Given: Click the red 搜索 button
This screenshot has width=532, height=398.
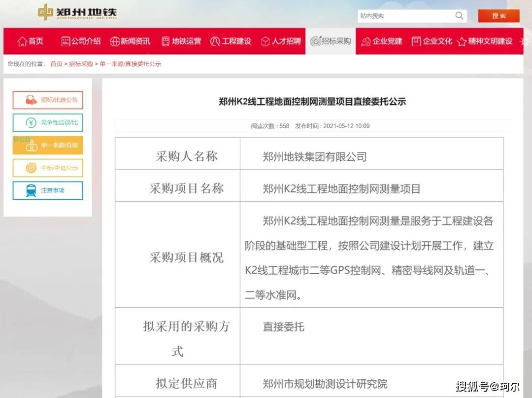Looking at the screenshot, I should click(499, 16).
